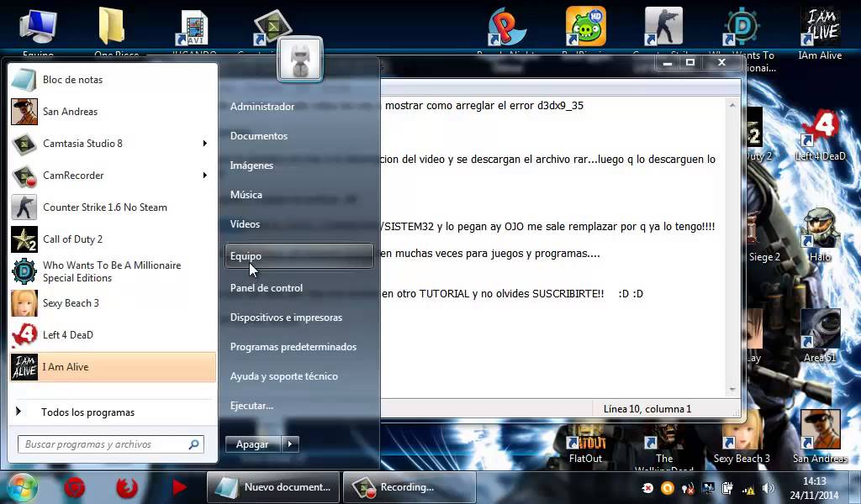
Task: Click the orange circle tray icon
Action: pyautogui.click(x=667, y=488)
